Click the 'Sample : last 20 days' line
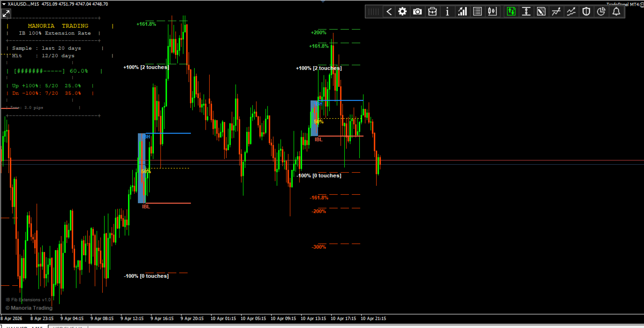This screenshot has height=328, width=644. tap(46, 48)
